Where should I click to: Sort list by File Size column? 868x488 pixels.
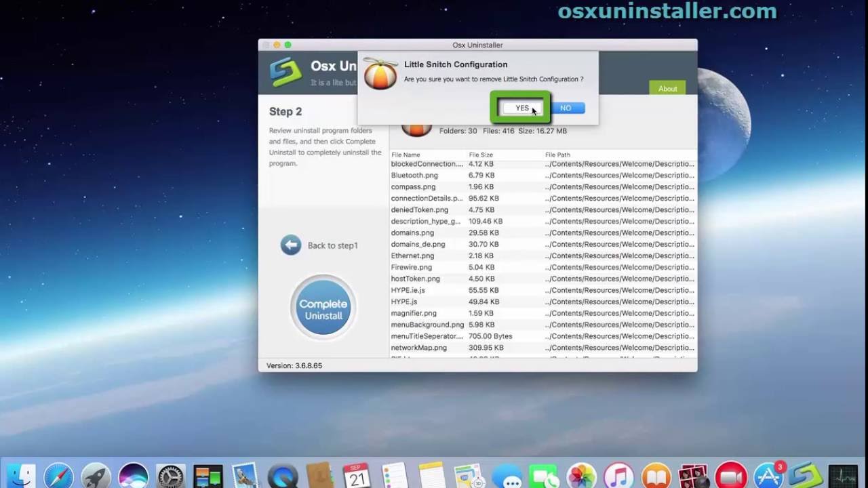pyautogui.click(x=481, y=155)
